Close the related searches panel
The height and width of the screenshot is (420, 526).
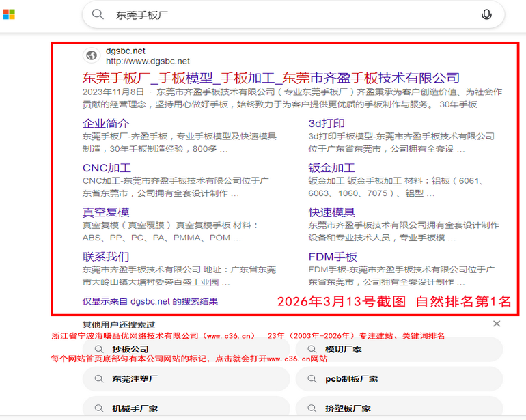pos(497,324)
